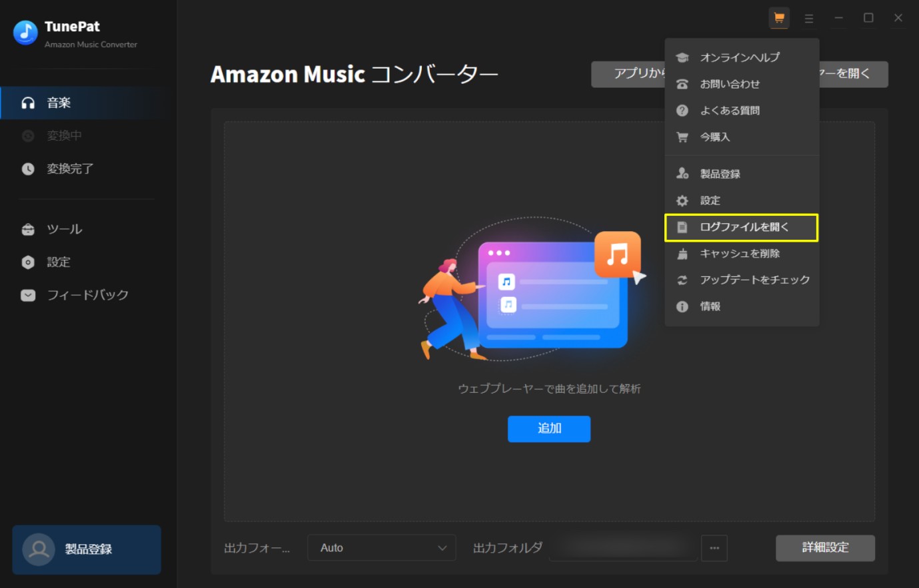Viewport: 919px width, 588px height.
Task: Click the telephone icon beside お問い合わせ
Action: click(x=682, y=85)
